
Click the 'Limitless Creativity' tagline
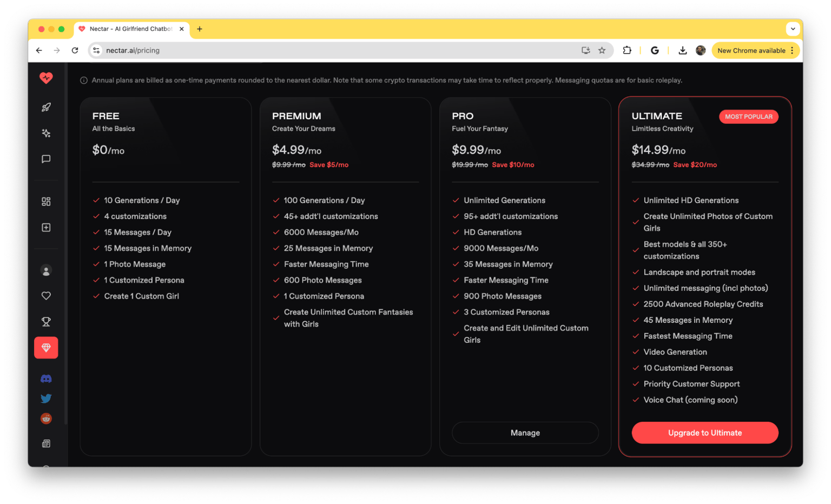pos(662,129)
